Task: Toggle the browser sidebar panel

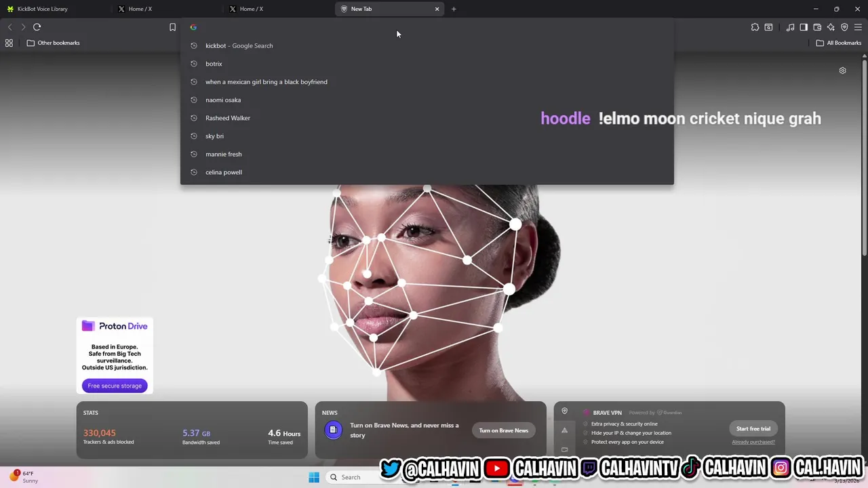Action: [804, 27]
